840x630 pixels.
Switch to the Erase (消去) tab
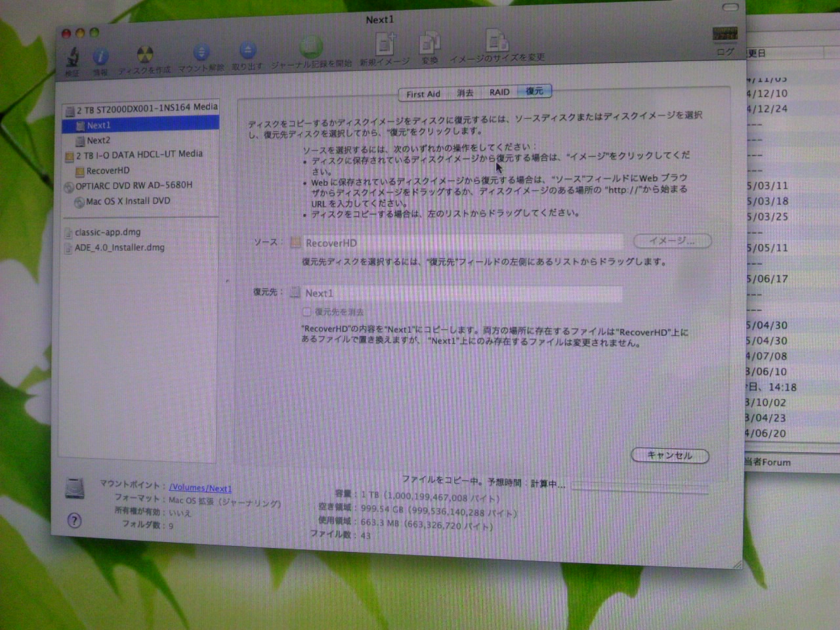465,93
